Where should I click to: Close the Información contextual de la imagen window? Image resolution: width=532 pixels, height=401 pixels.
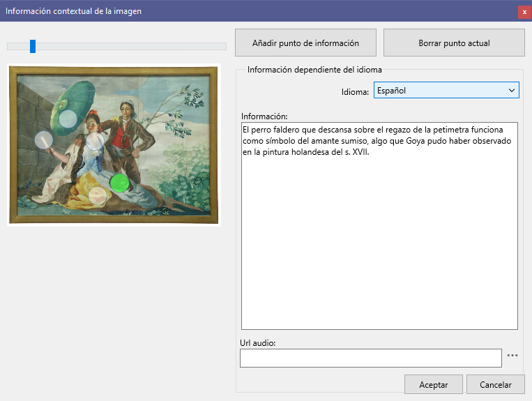524,13
